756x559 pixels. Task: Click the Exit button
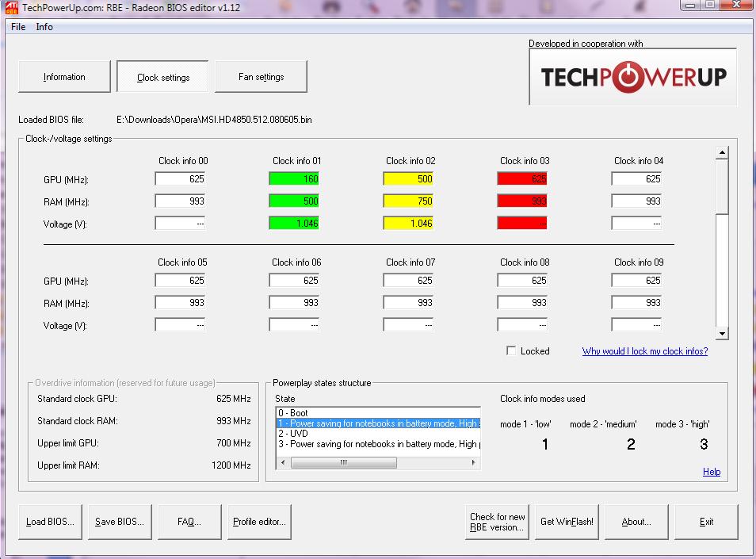tap(706, 522)
